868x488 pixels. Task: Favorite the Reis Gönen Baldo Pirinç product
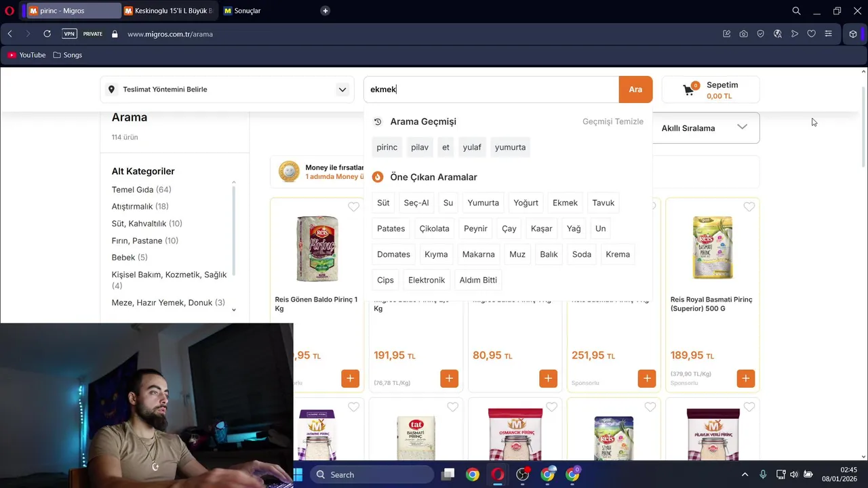click(353, 207)
